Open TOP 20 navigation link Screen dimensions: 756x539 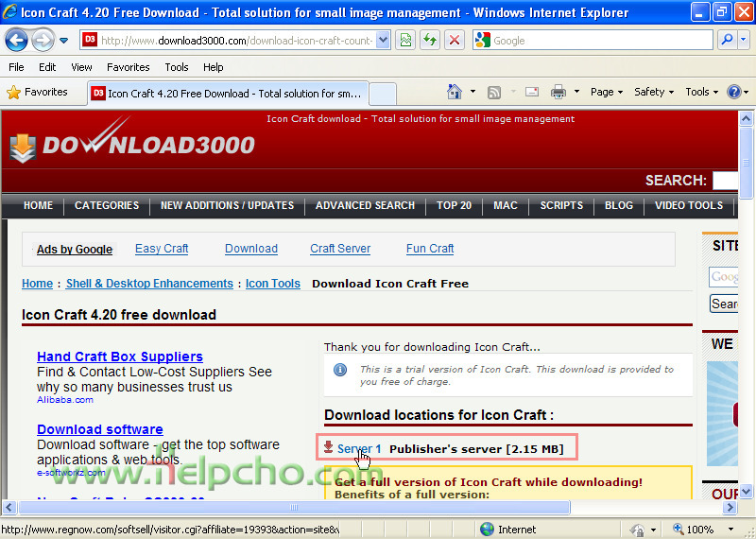coord(454,205)
